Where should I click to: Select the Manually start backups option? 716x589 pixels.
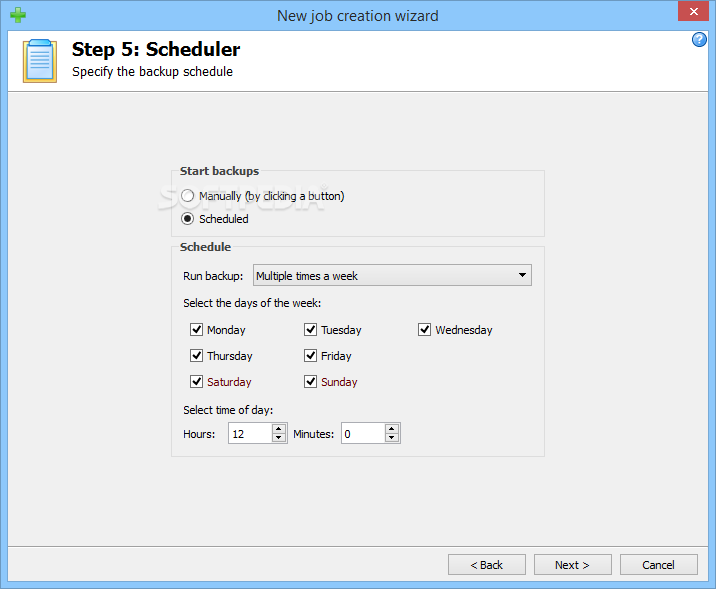tap(188, 196)
